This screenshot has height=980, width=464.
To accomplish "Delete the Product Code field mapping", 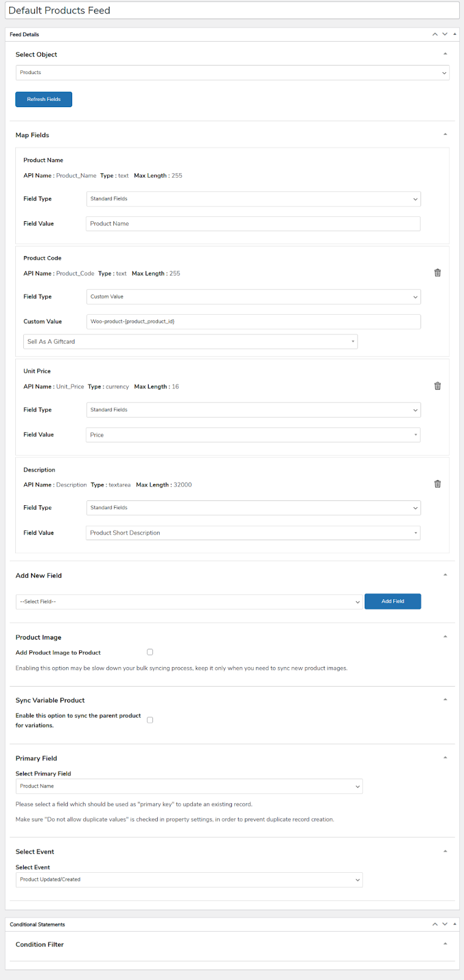I will tap(437, 273).
